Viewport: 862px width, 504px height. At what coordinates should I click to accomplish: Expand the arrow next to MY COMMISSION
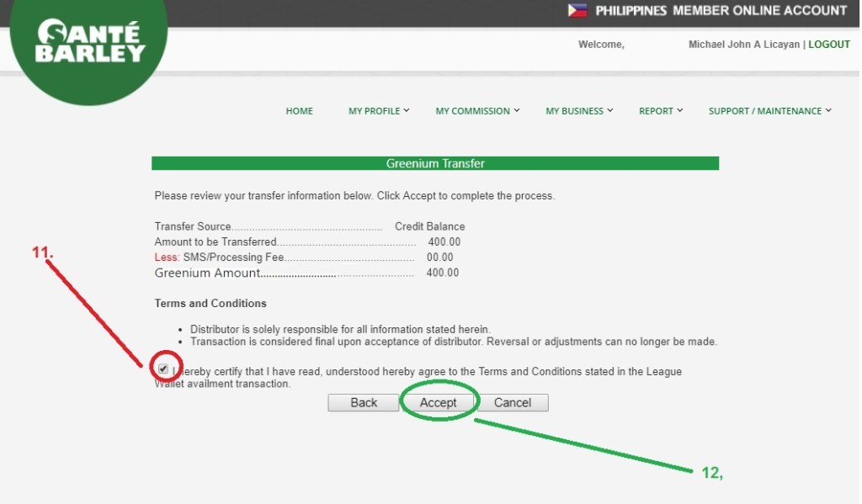pos(517,110)
